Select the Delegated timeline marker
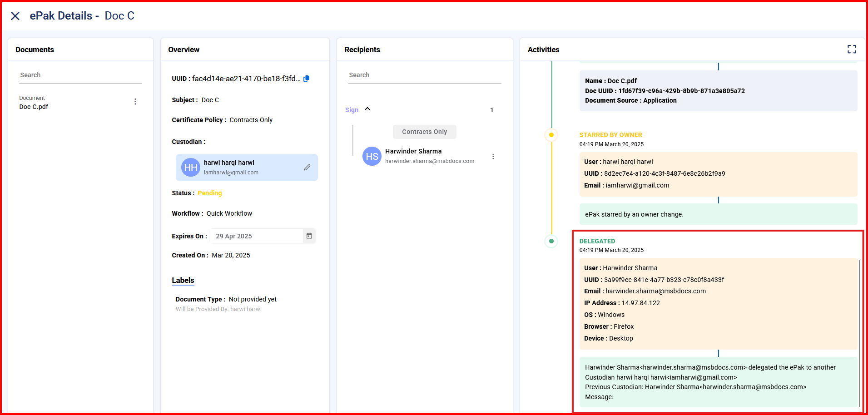 point(551,241)
